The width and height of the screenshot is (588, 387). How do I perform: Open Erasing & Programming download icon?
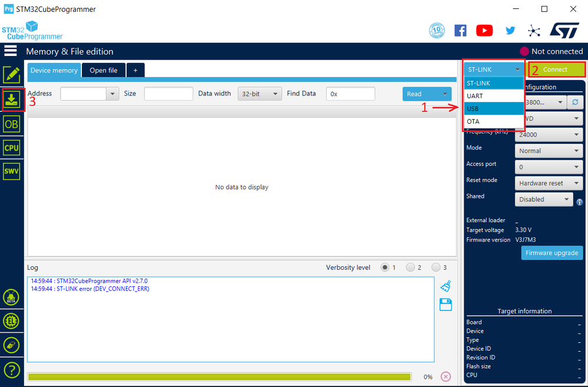pyautogui.click(x=12, y=100)
